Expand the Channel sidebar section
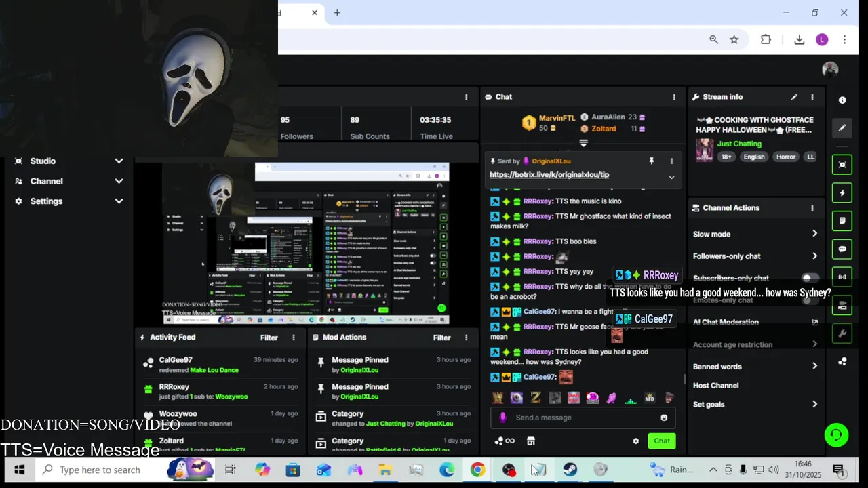 pyautogui.click(x=119, y=181)
